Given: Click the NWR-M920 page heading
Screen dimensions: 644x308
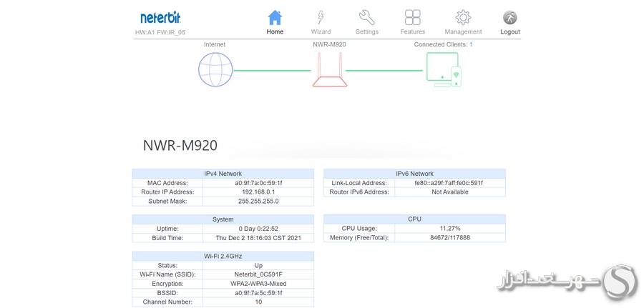Looking at the screenshot, I should (x=180, y=146).
